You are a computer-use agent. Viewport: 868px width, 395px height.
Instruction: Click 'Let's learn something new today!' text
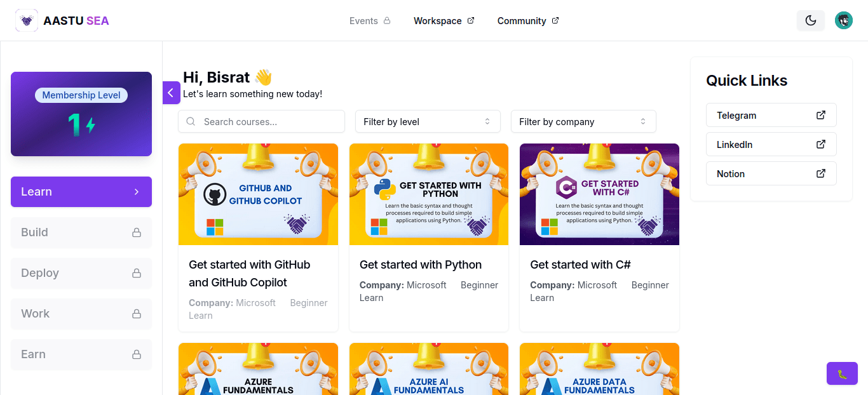tap(252, 94)
